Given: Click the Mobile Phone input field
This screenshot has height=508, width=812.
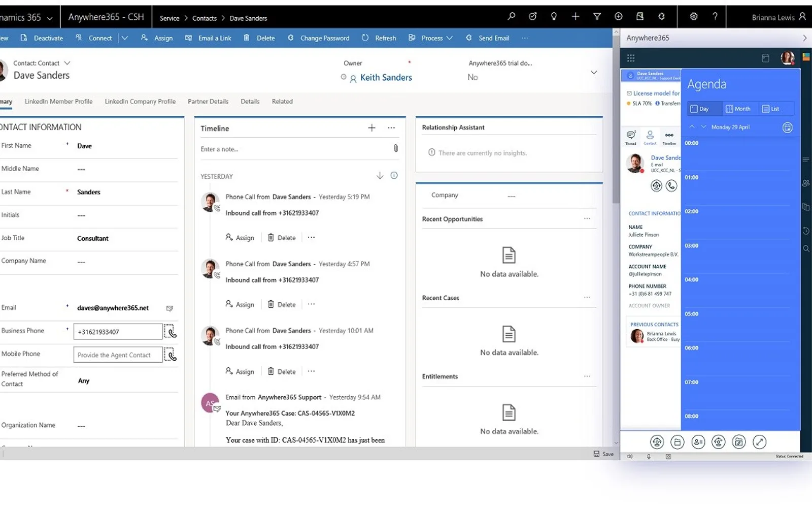Looking at the screenshot, I should [118, 355].
